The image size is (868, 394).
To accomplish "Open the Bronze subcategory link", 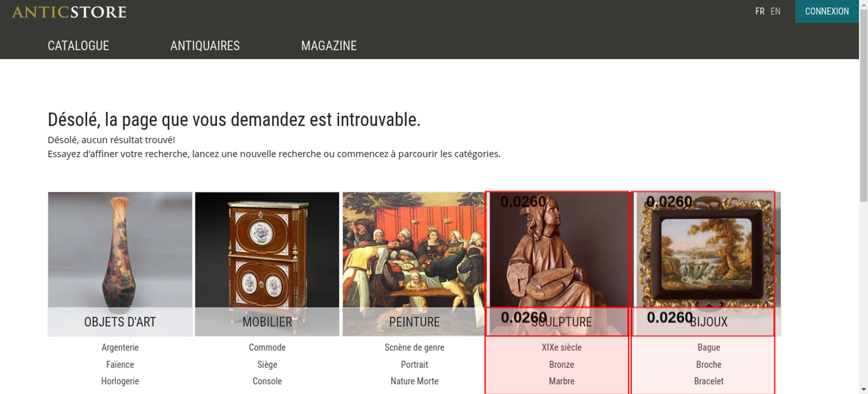I will click(x=562, y=365).
